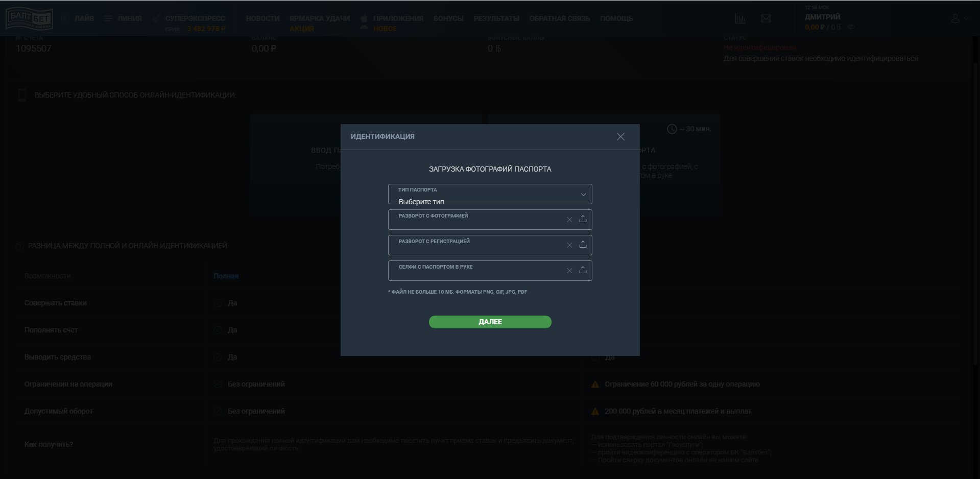Clear the Разворот с фотографией file
The width and height of the screenshot is (980, 479).
pos(569,220)
